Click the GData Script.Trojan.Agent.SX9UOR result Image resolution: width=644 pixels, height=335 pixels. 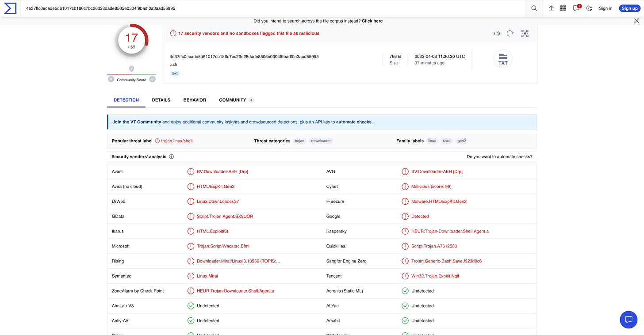(x=225, y=217)
